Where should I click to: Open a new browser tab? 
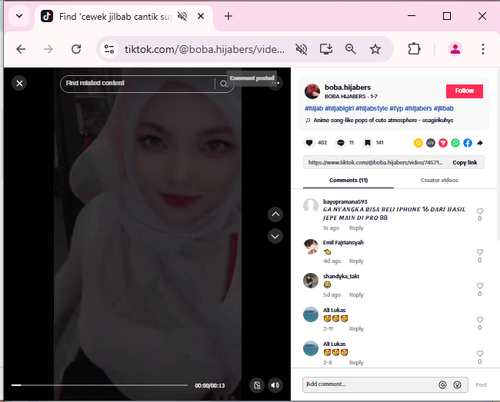click(x=228, y=16)
